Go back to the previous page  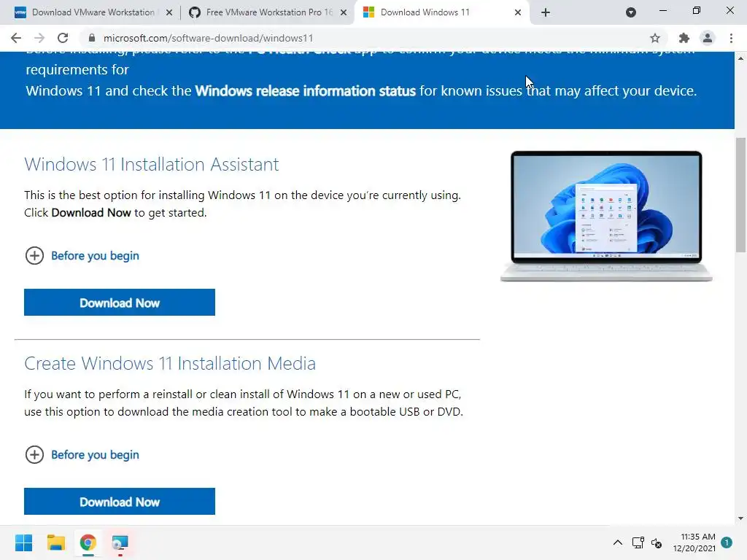click(16, 38)
